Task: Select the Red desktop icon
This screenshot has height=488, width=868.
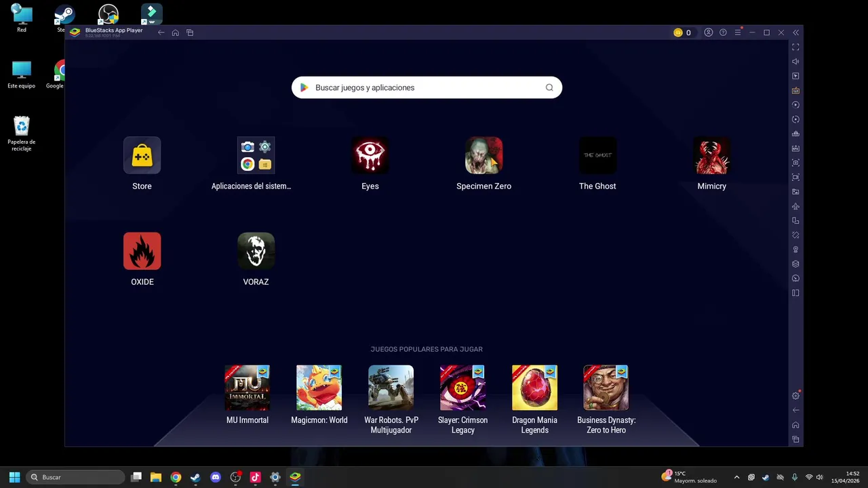Action: pos(22,18)
